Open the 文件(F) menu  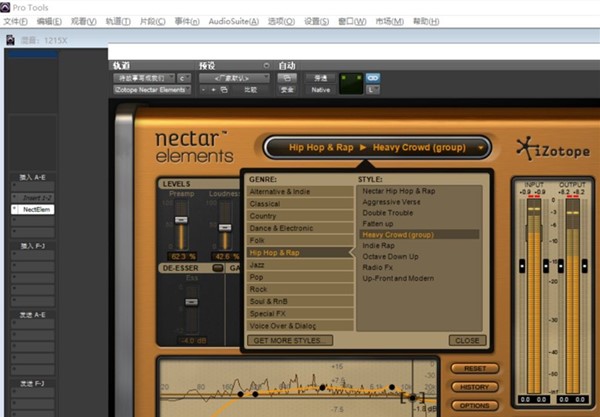[x=15, y=21]
